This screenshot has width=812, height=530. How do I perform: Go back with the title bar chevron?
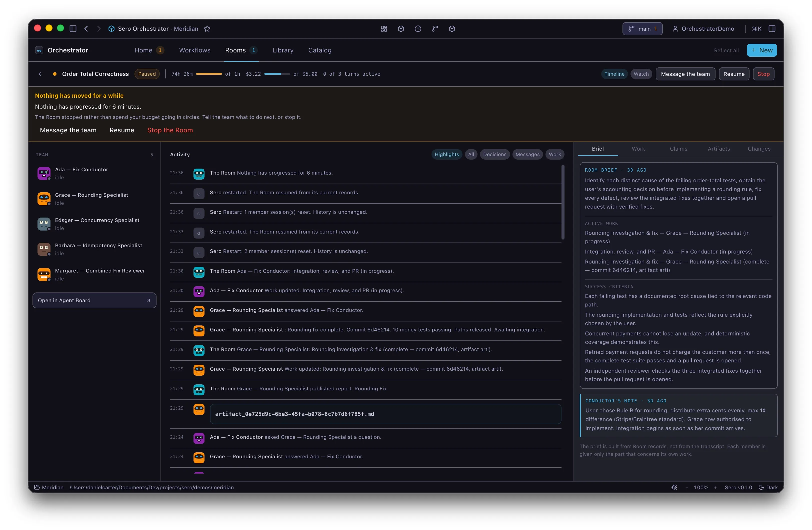(x=86, y=29)
